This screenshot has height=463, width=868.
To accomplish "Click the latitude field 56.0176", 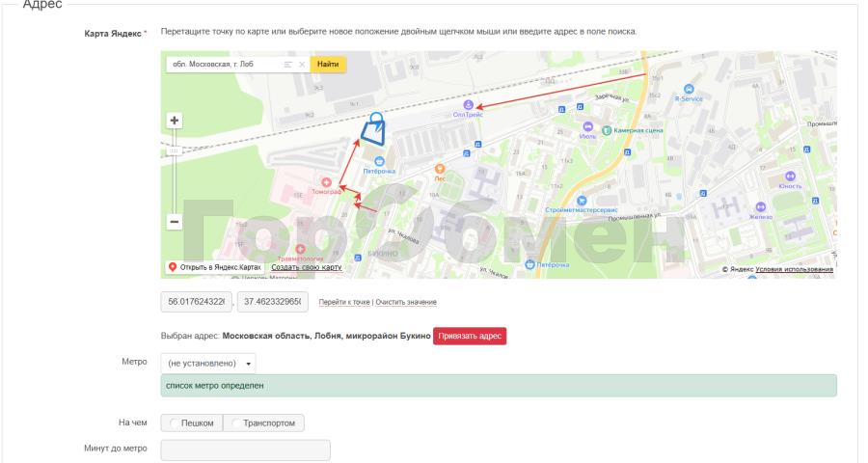I will 197,302.
